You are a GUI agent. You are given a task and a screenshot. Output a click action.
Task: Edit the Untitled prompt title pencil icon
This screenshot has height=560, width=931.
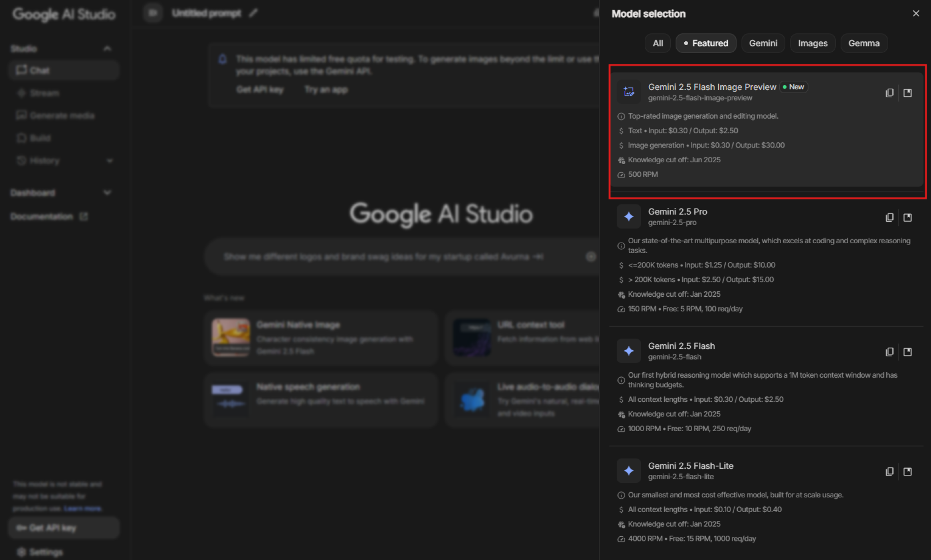(x=253, y=13)
